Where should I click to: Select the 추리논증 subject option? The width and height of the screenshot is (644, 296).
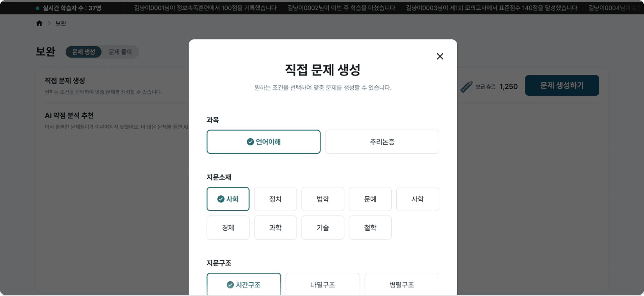(382, 142)
